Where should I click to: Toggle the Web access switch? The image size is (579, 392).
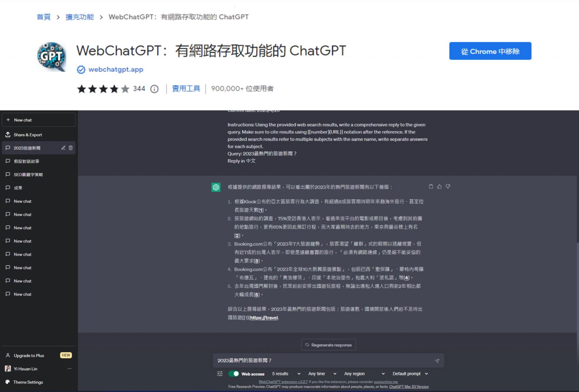click(234, 374)
